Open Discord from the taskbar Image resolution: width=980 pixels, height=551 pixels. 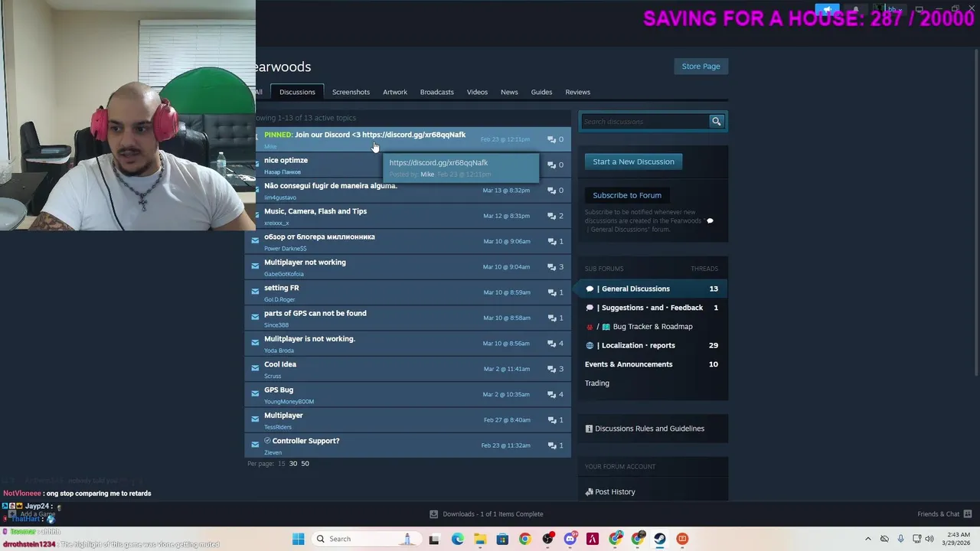coord(570,539)
